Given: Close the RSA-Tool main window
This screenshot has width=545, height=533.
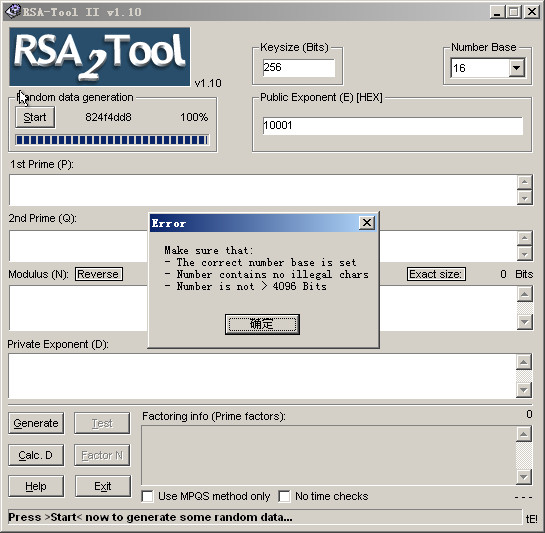Looking at the screenshot, I should [x=532, y=12].
